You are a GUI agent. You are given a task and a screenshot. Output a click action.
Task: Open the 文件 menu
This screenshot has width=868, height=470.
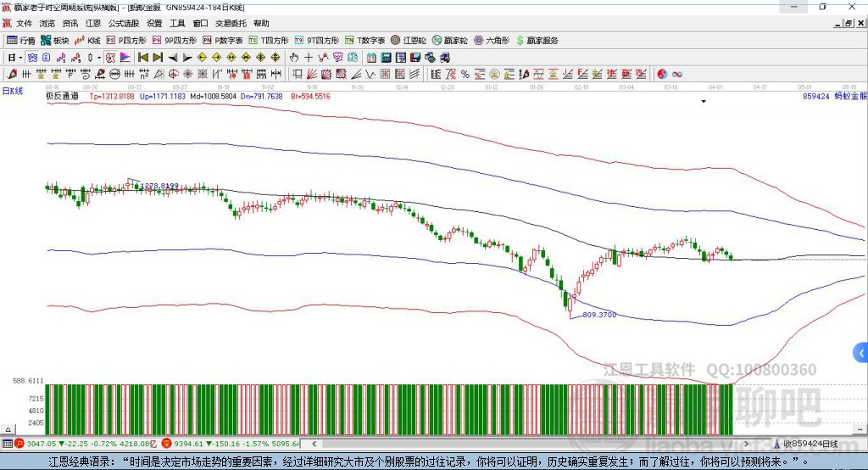(x=25, y=23)
